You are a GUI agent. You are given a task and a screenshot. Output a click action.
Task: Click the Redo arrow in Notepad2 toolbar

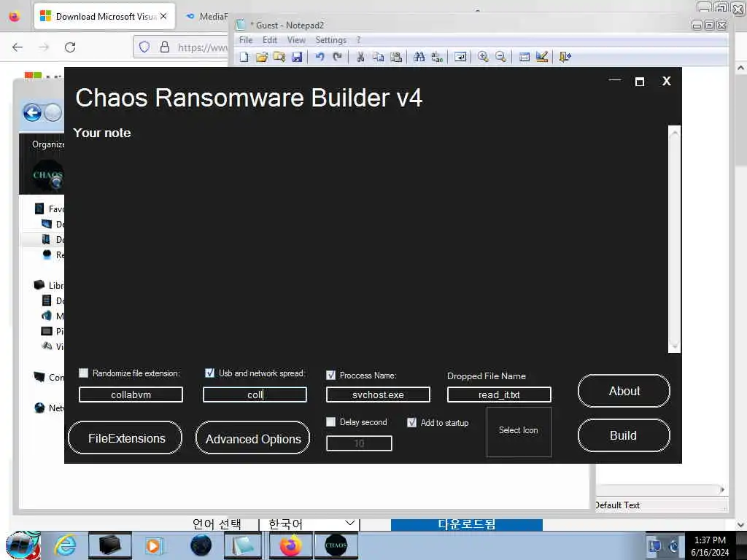337,57
